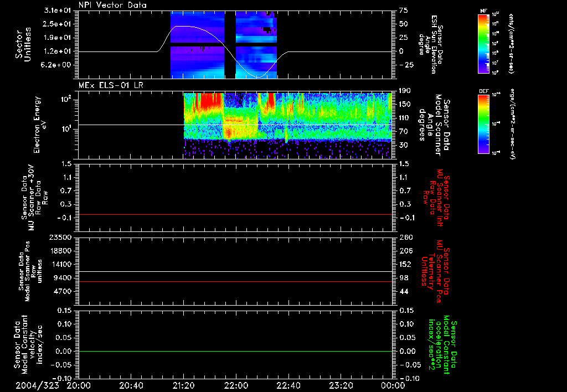
Task: Click the green line in velocity panel
Action: [x=235, y=351]
